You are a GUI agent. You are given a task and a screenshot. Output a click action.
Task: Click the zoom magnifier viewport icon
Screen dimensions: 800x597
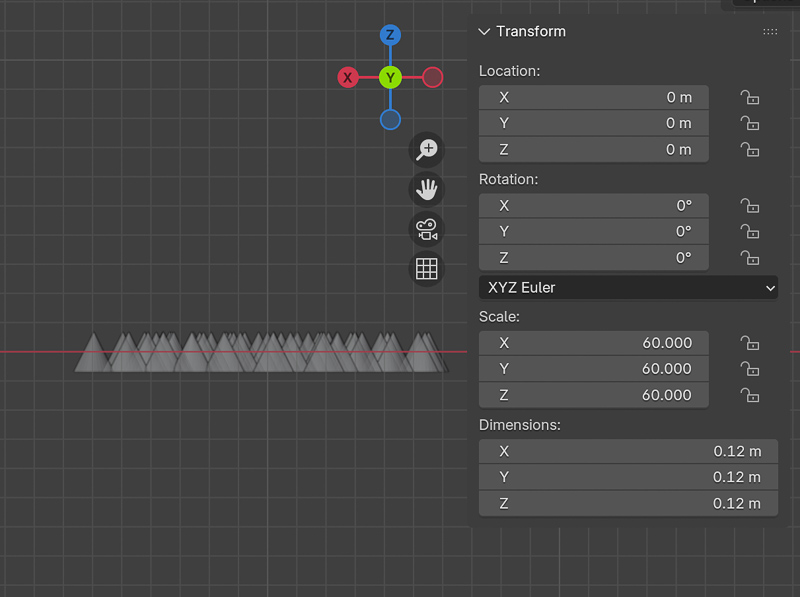427,150
